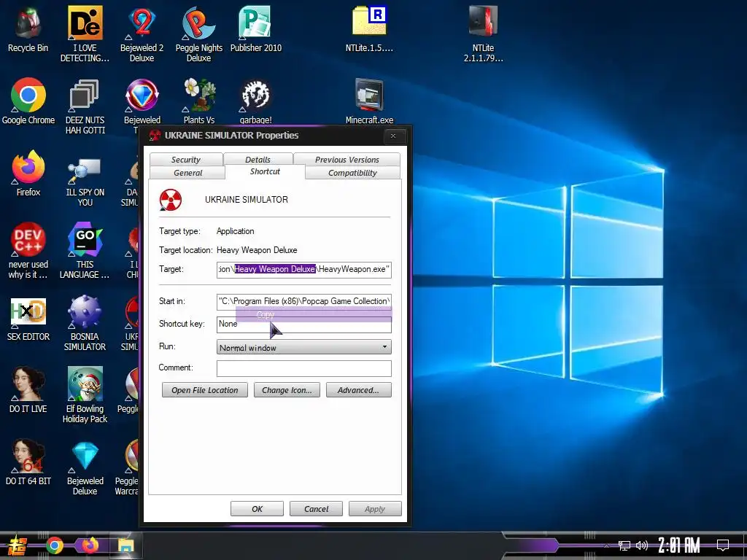Select the DO IT LIVE shortcut
This screenshot has width=747, height=560.
(x=28, y=389)
